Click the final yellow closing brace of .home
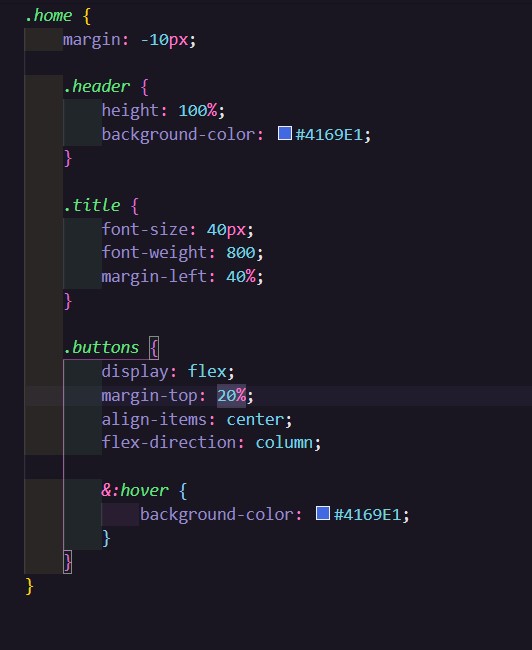This screenshot has height=650, width=532. click(29, 586)
